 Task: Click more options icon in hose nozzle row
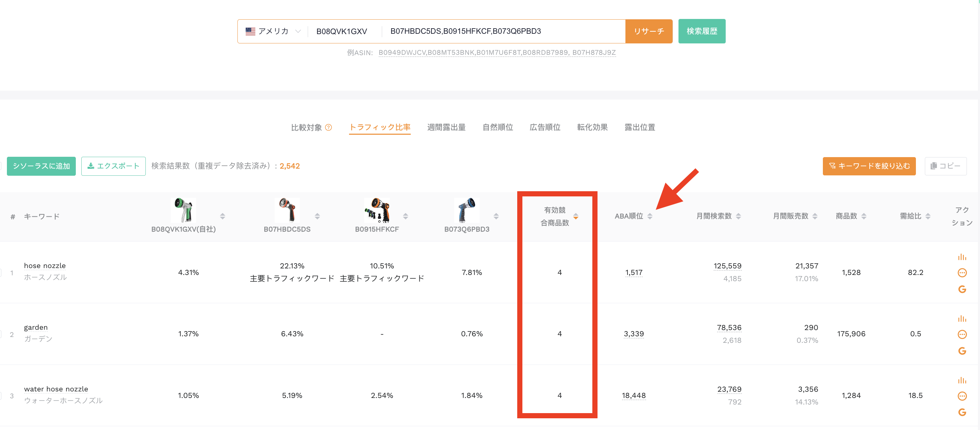(x=962, y=273)
